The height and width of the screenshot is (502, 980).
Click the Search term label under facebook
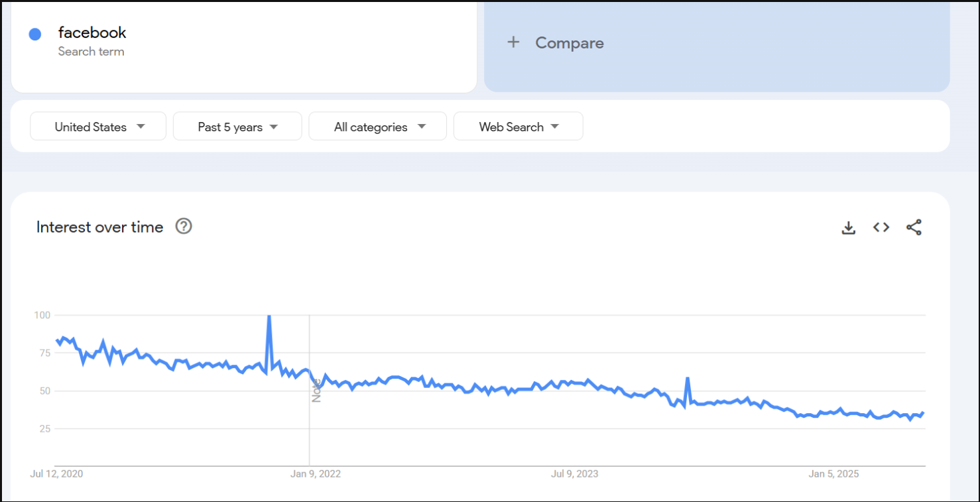pos(92,51)
